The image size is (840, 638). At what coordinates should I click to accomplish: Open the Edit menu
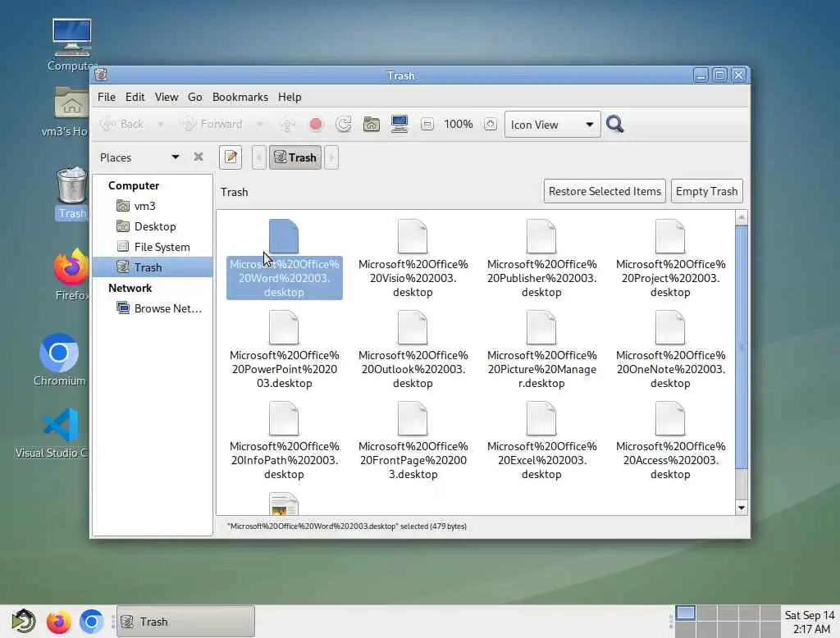tap(135, 97)
